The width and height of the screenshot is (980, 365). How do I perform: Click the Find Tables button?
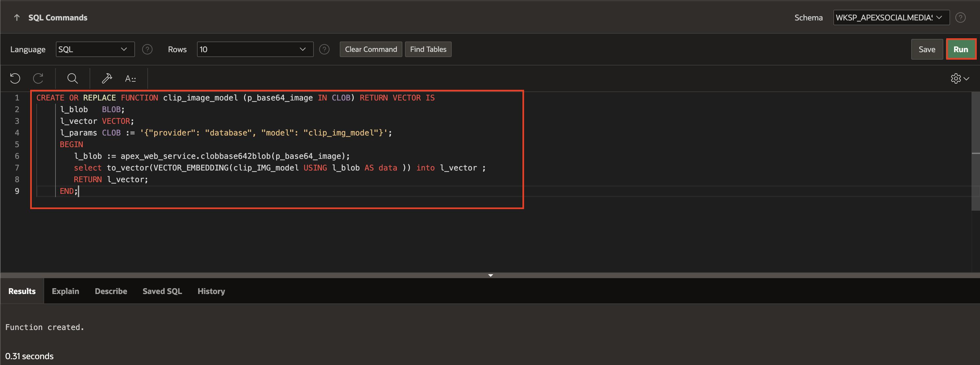point(428,49)
